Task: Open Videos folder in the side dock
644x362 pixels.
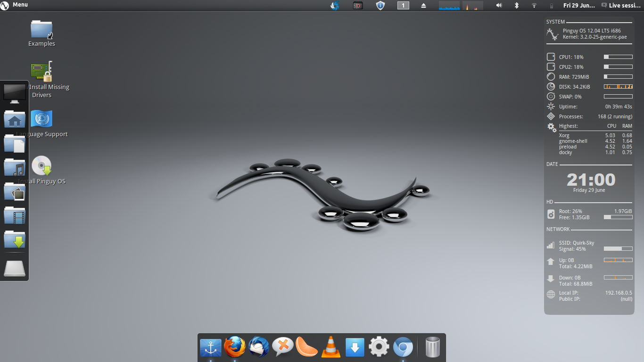Action: 15,215
